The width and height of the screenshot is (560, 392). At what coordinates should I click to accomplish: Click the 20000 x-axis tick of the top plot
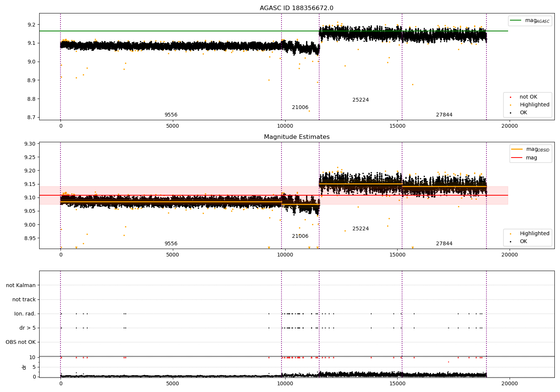pos(510,126)
